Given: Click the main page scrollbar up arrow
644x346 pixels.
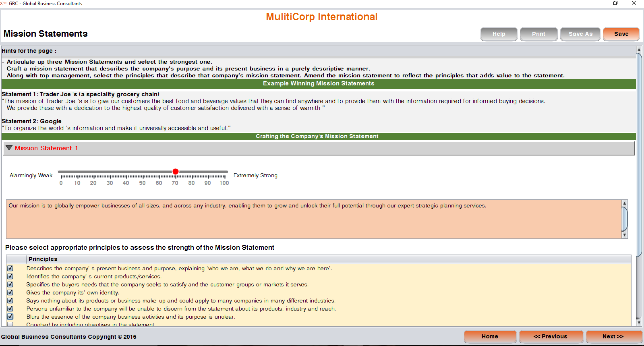Looking at the screenshot, I should click(x=639, y=50).
